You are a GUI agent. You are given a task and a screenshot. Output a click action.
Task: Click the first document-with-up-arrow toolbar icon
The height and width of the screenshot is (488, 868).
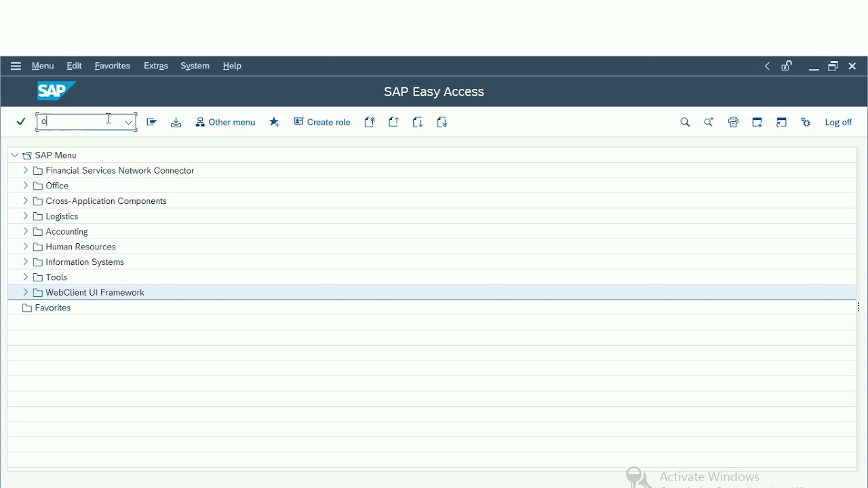[370, 122]
